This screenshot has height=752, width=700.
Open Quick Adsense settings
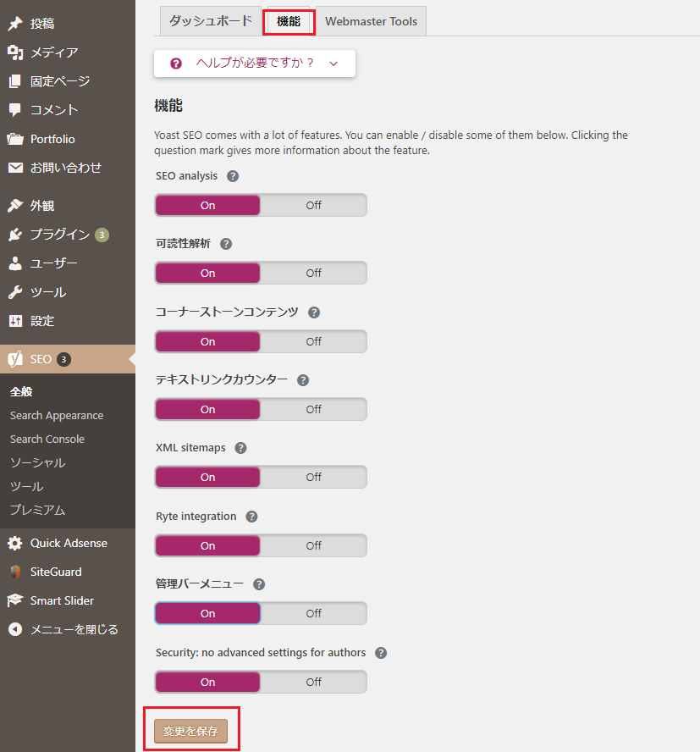[69, 544]
